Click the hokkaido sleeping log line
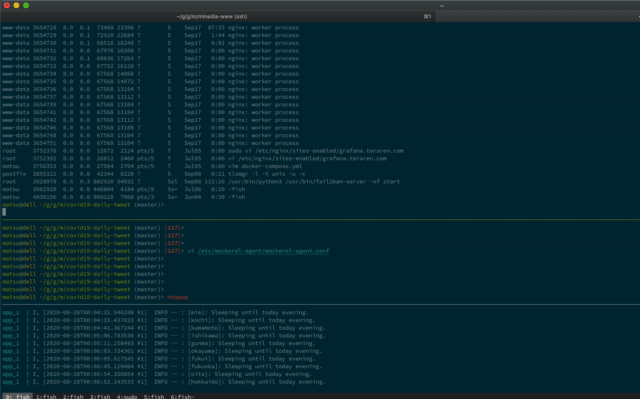 point(164,382)
